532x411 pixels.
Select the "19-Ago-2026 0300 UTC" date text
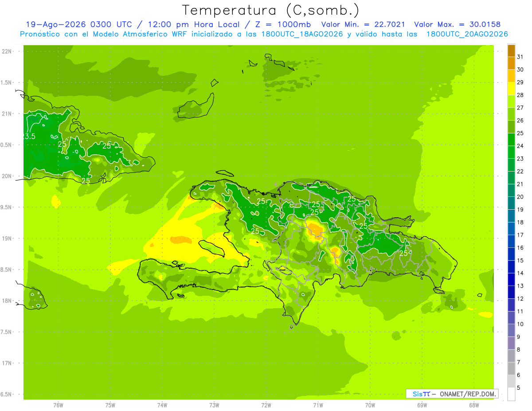[78, 24]
